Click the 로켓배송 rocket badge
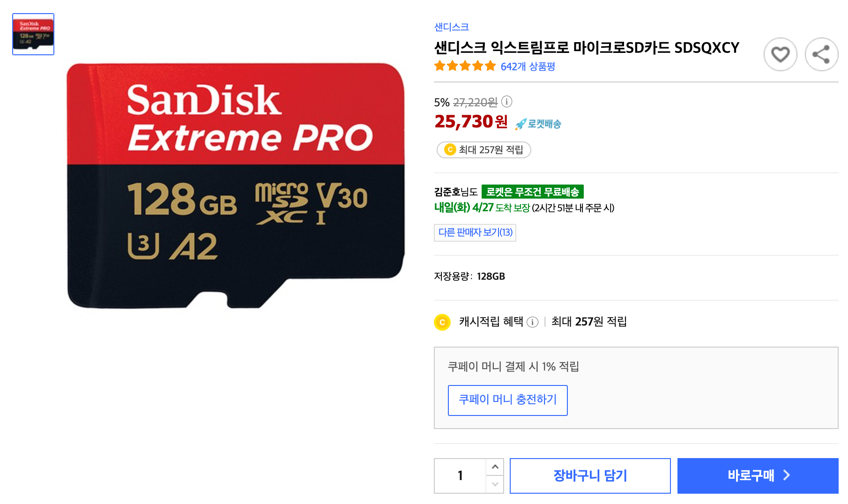 click(538, 124)
